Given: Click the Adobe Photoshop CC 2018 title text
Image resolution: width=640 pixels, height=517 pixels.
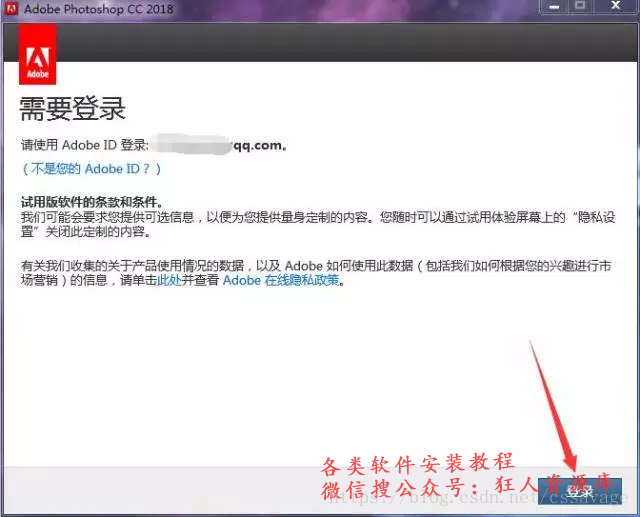Looking at the screenshot, I should [x=98, y=9].
